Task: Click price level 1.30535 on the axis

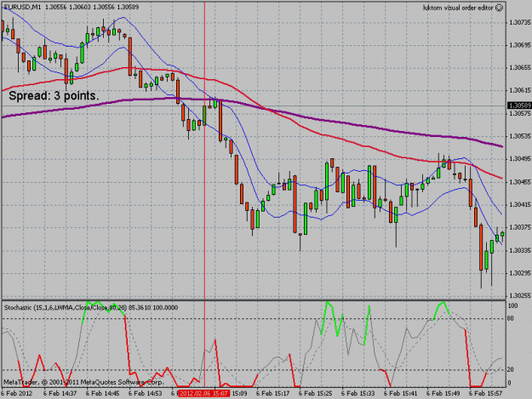Action: pos(520,136)
